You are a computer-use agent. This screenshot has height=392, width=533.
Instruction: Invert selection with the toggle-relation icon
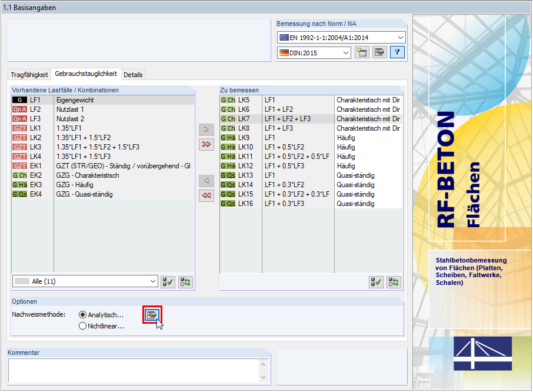click(x=185, y=282)
